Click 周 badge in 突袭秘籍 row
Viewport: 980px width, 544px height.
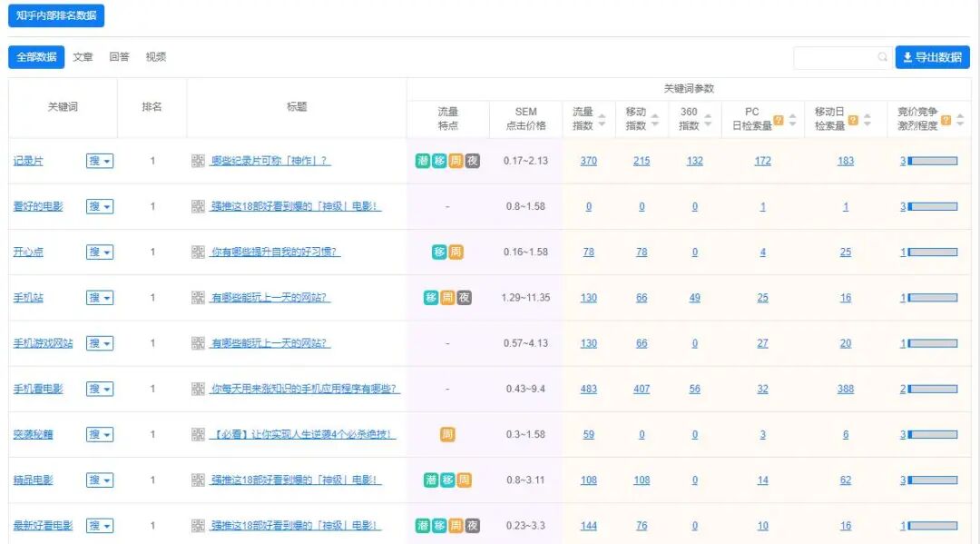pyautogui.click(x=447, y=435)
